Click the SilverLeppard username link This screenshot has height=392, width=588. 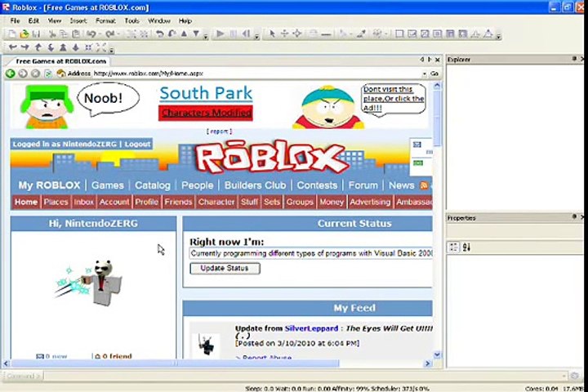click(x=311, y=328)
